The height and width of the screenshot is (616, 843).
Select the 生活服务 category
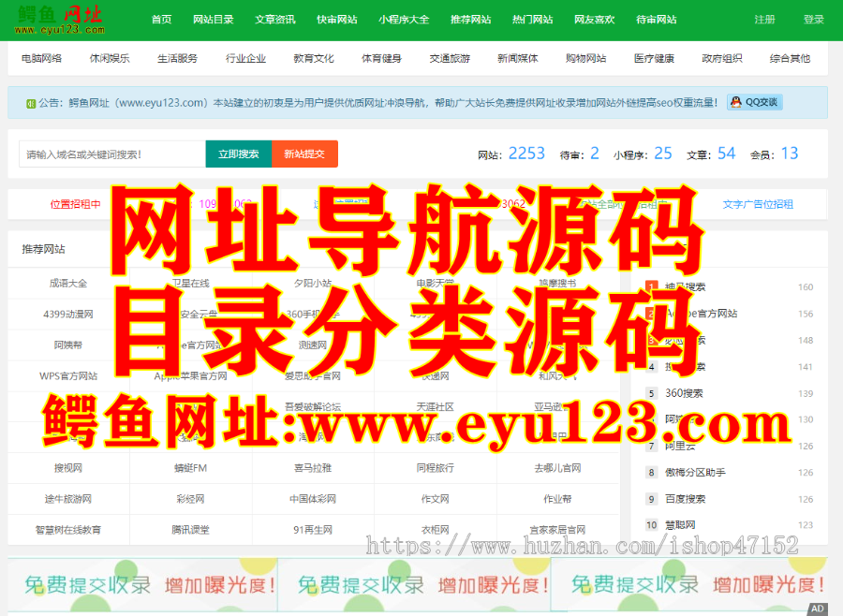[x=177, y=59]
